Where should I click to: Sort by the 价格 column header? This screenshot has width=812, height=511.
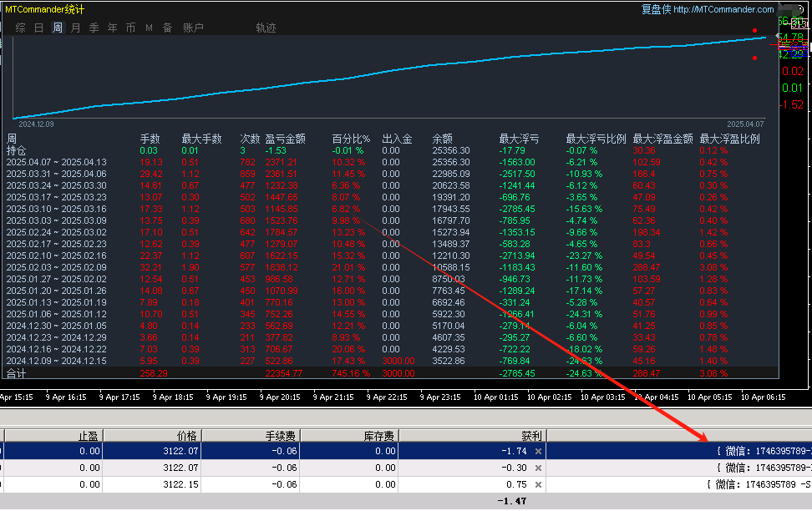(x=152, y=436)
